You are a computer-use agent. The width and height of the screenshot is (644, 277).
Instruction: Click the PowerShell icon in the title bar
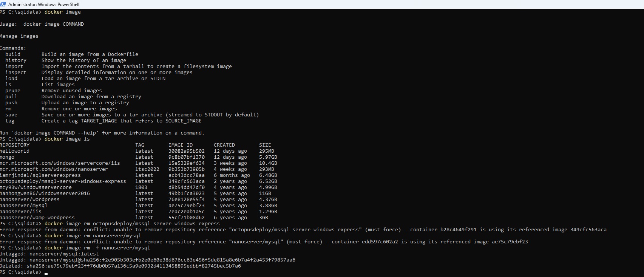pyautogui.click(x=3, y=4)
